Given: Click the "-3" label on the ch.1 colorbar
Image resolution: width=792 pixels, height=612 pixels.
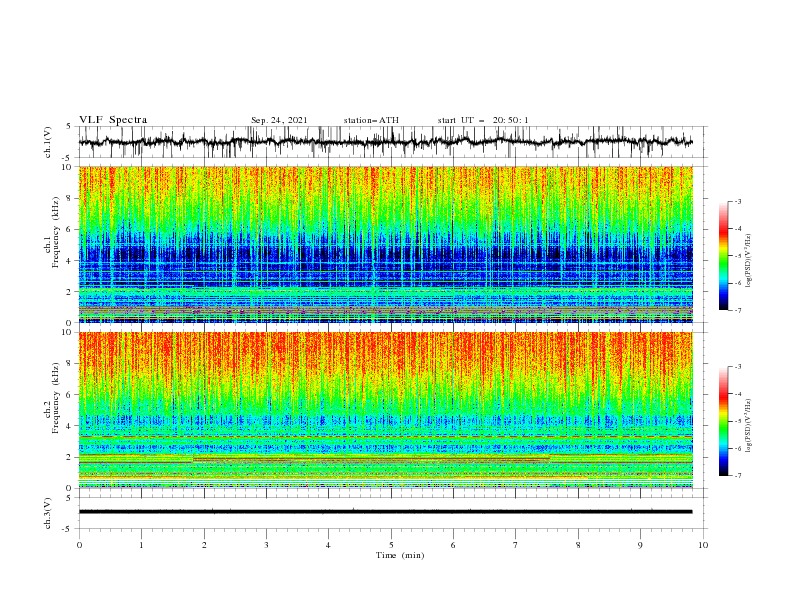Looking at the screenshot, I should tap(737, 201).
